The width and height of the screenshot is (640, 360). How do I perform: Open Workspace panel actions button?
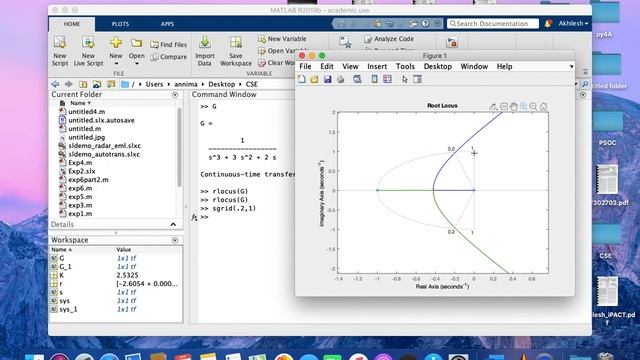[x=175, y=240]
